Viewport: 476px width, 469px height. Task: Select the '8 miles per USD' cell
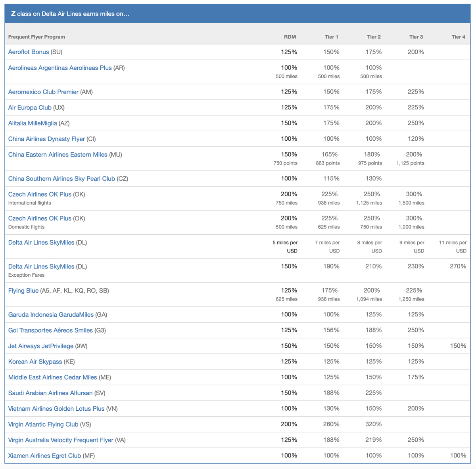(x=370, y=247)
